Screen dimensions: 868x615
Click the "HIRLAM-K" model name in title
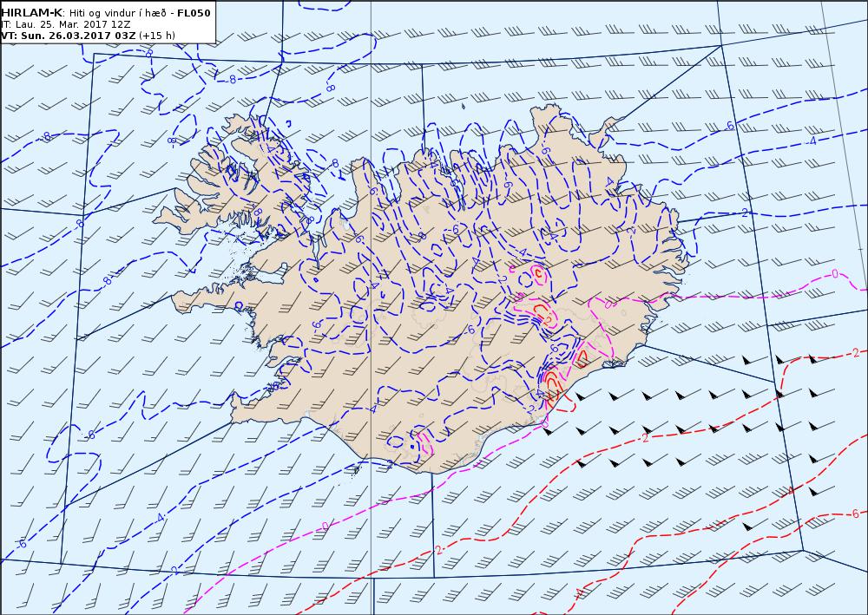click(x=31, y=13)
